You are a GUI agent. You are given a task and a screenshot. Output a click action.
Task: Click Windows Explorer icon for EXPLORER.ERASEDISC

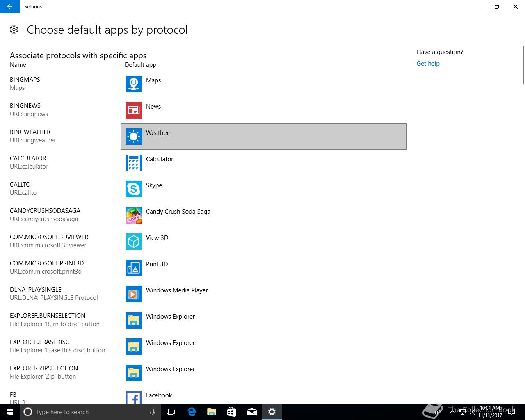point(134,347)
